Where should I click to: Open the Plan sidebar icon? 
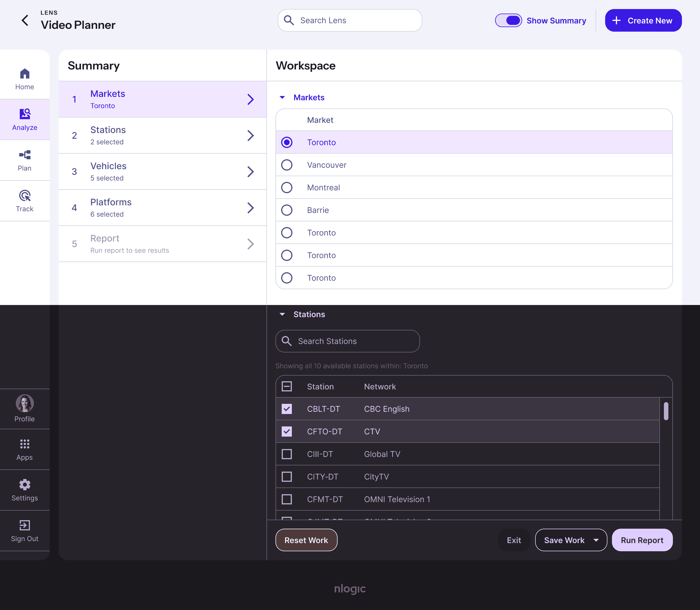[x=25, y=155]
